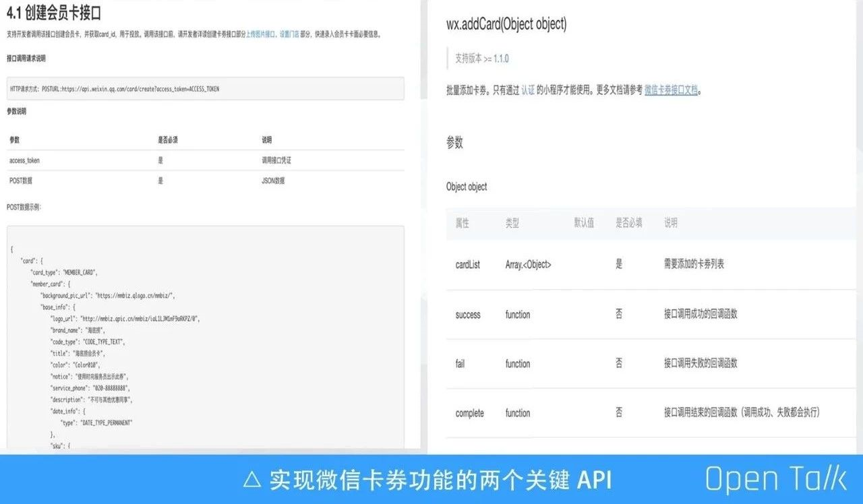Select the fail property cell
This screenshot has width=863, height=504.
pos(460,364)
